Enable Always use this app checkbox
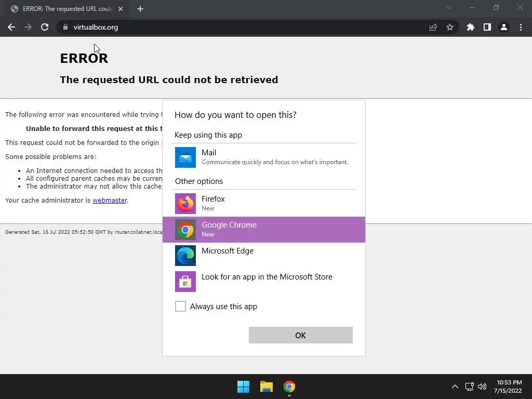The height and width of the screenshot is (399, 532). 180,306
